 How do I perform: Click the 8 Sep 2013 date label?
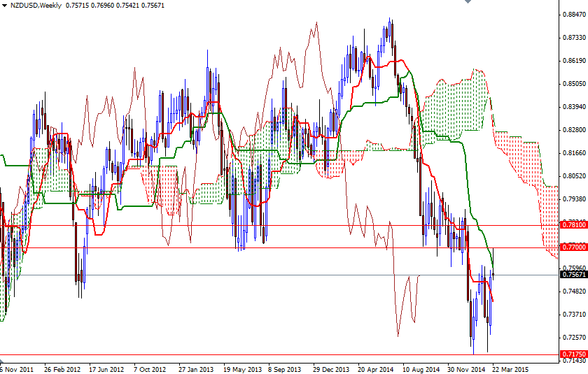(x=284, y=370)
